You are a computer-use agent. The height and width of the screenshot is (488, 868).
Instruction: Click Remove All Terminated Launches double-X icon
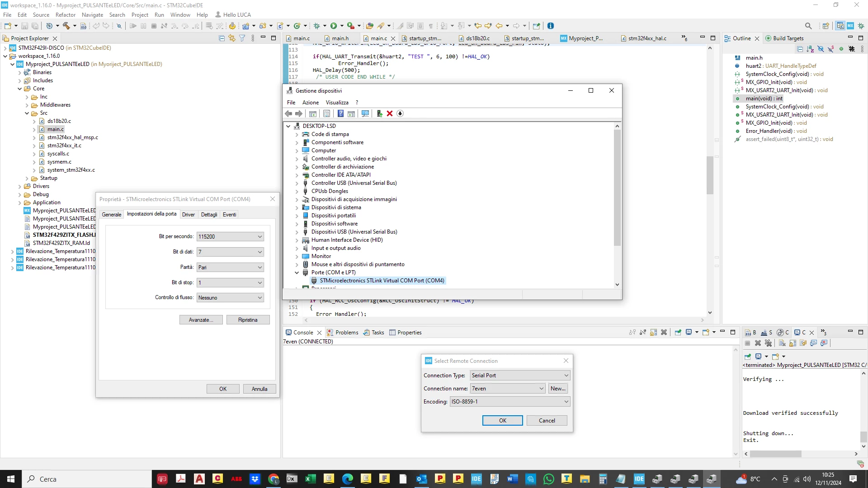[768, 343]
